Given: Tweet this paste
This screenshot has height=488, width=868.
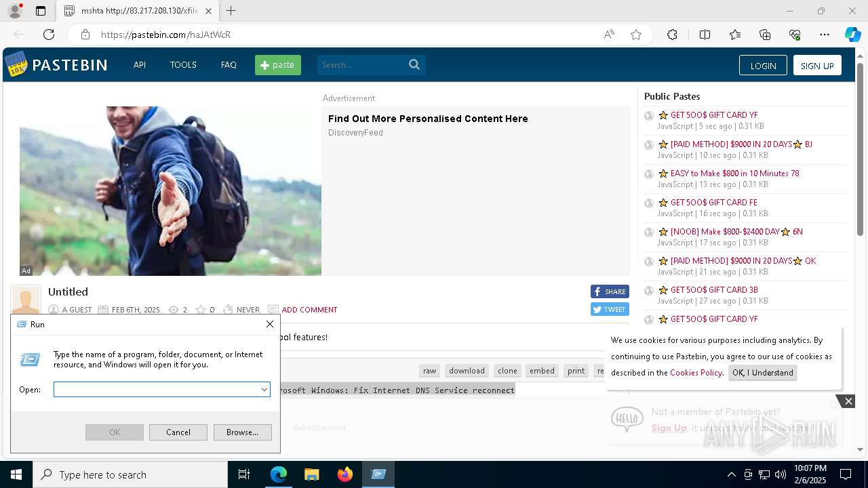Looking at the screenshot, I should tap(610, 309).
